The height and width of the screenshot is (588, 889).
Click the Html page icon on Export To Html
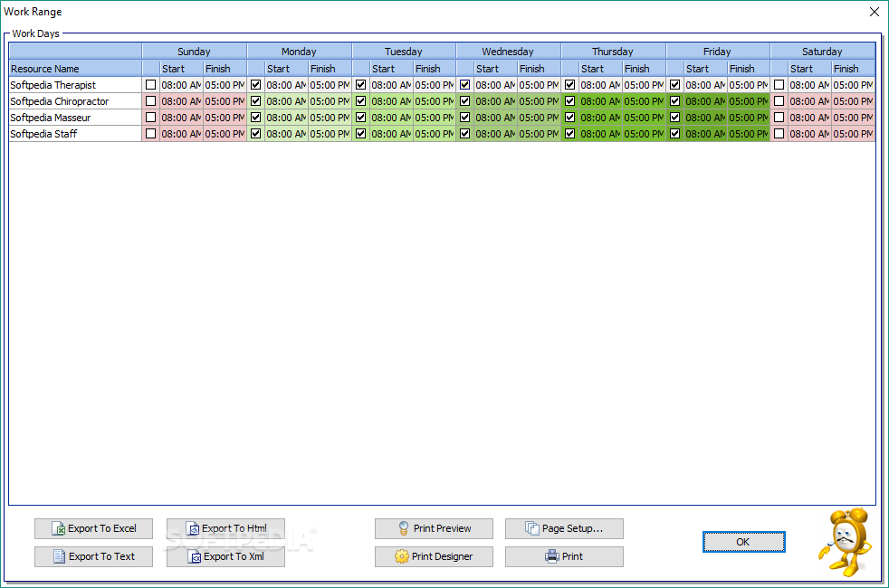pos(193,528)
